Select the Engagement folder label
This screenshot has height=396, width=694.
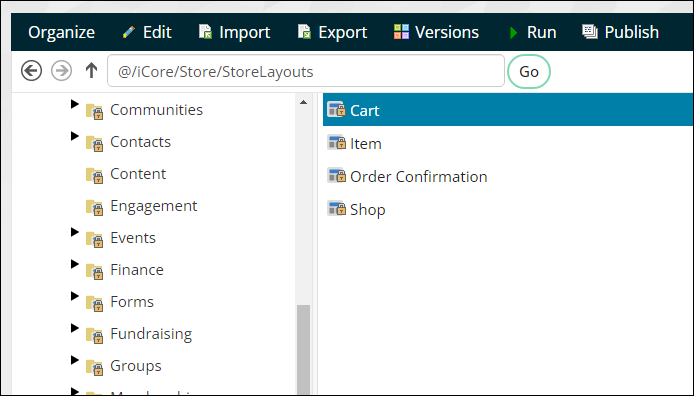tap(154, 206)
